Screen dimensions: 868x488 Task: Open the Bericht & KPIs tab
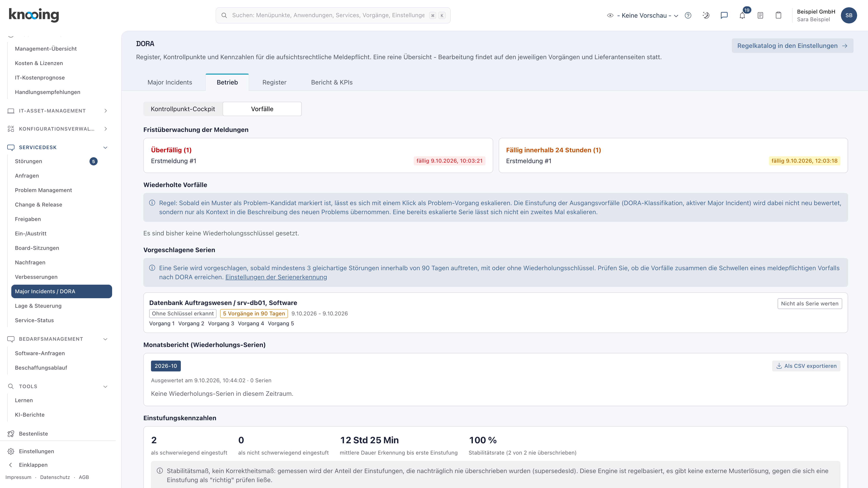[332, 82]
